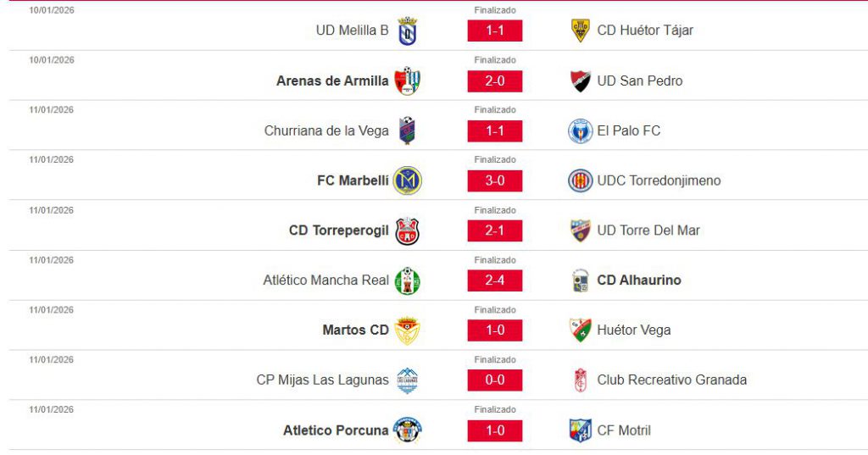Open the UD Torre Del Mar team link

(648, 230)
